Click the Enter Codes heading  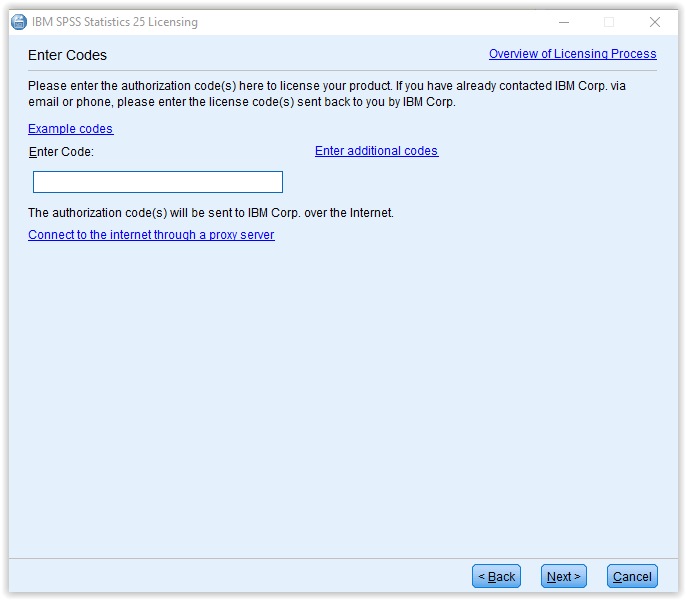(67, 55)
